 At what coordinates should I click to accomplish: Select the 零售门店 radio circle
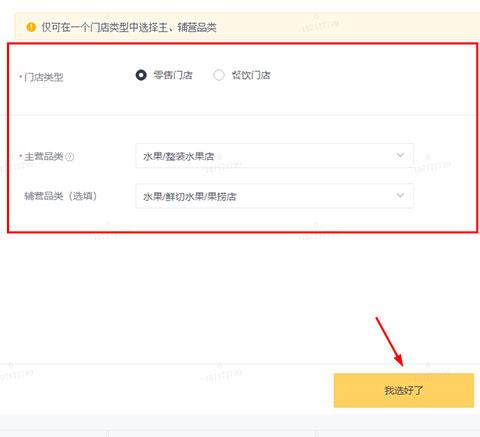point(141,75)
